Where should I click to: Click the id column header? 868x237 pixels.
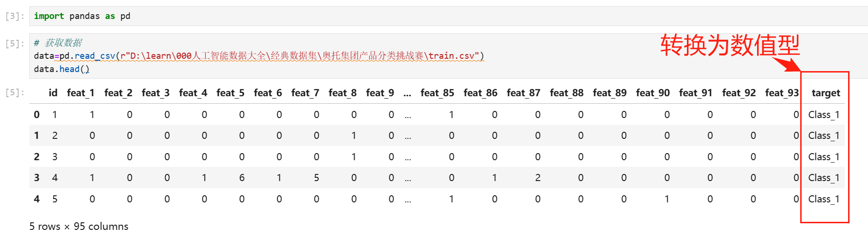click(x=53, y=93)
